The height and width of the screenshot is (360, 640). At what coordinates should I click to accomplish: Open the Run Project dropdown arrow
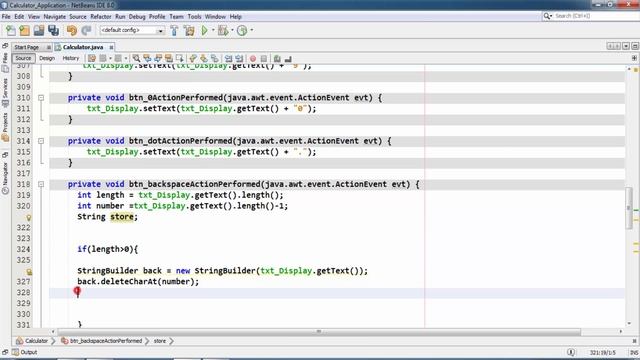click(213, 30)
